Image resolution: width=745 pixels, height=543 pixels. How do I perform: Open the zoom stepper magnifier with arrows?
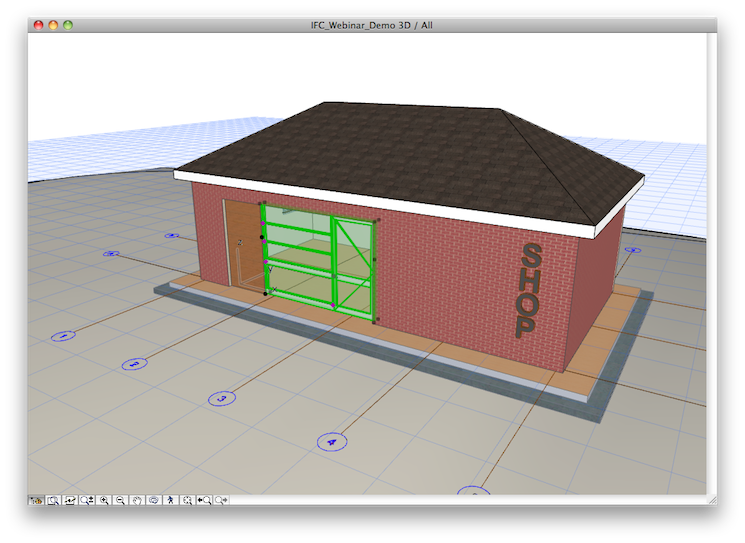pyautogui.click(x=87, y=500)
